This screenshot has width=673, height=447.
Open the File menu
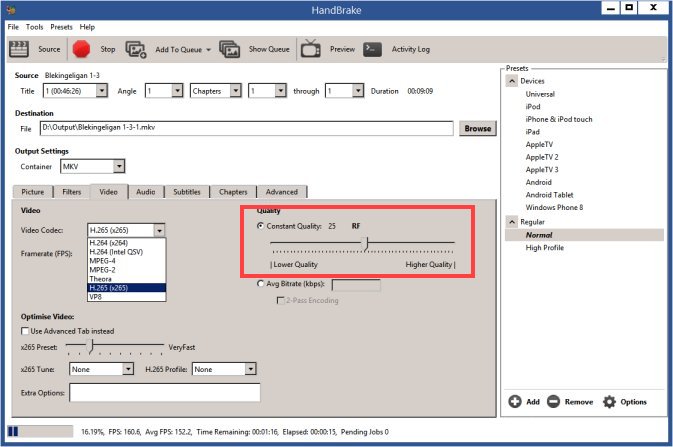pos(13,27)
